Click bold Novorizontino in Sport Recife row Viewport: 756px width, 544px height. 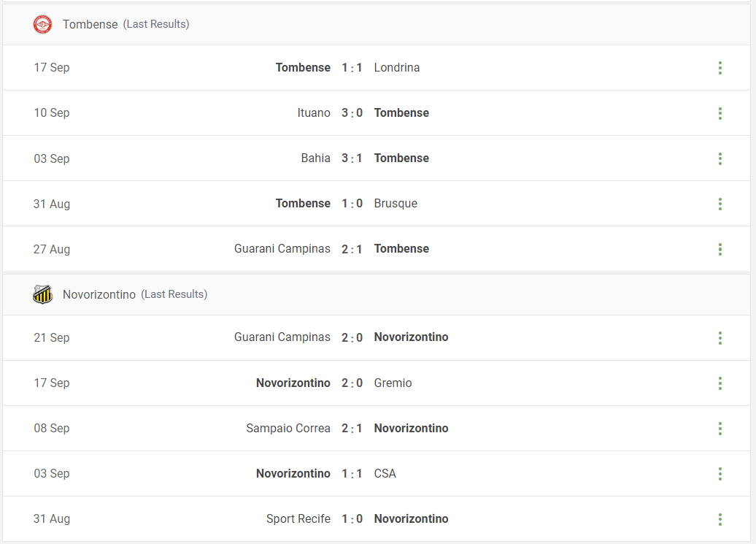(x=412, y=519)
